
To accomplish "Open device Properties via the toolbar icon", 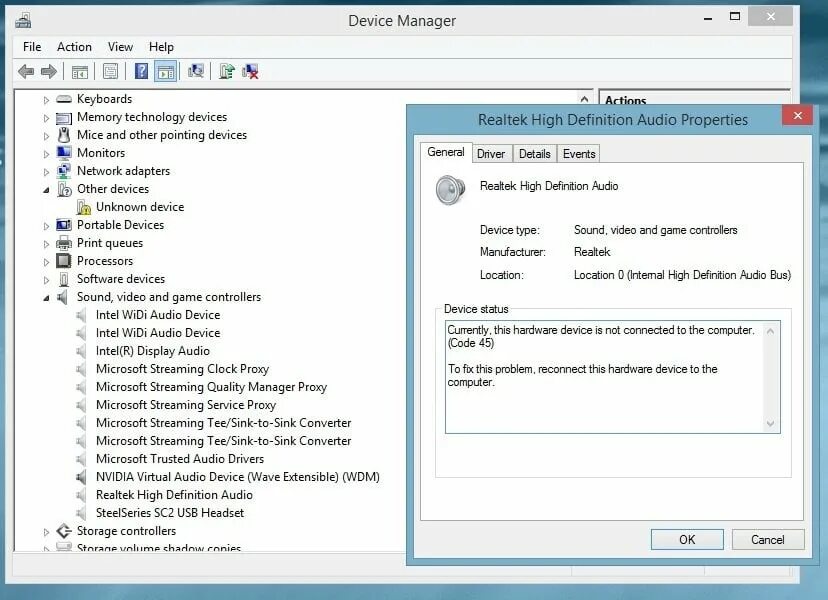I will coord(110,71).
